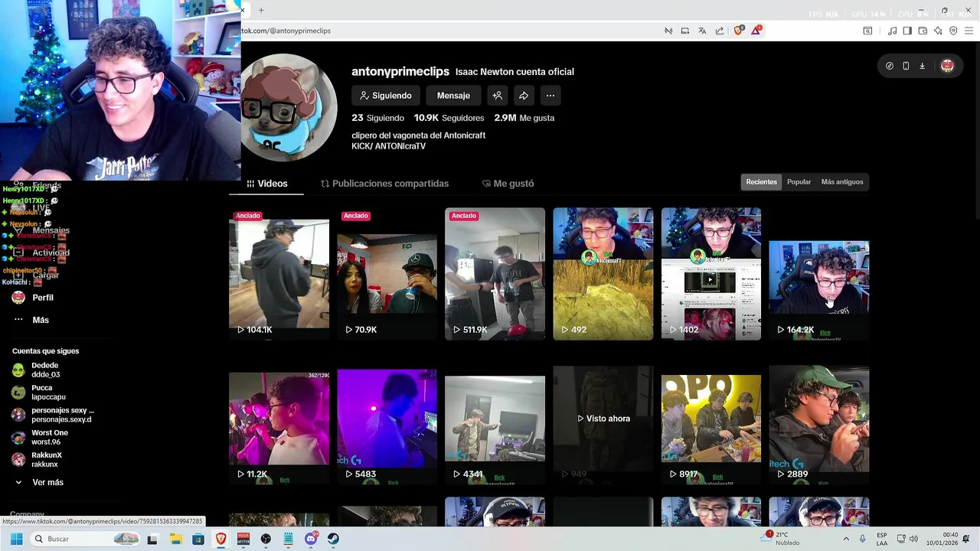Image resolution: width=980 pixels, height=551 pixels.
Task: Open the Brave media music note icon
Action: coord(892,31)
